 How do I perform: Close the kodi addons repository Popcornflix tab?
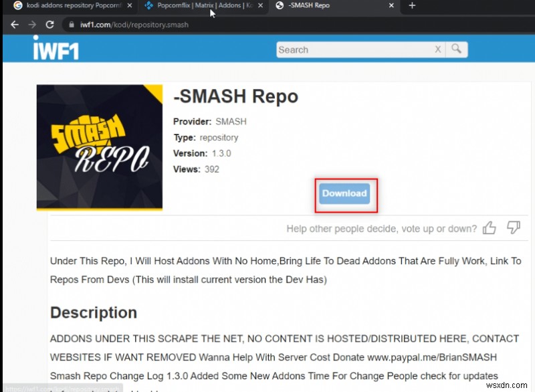pos(130,5)
